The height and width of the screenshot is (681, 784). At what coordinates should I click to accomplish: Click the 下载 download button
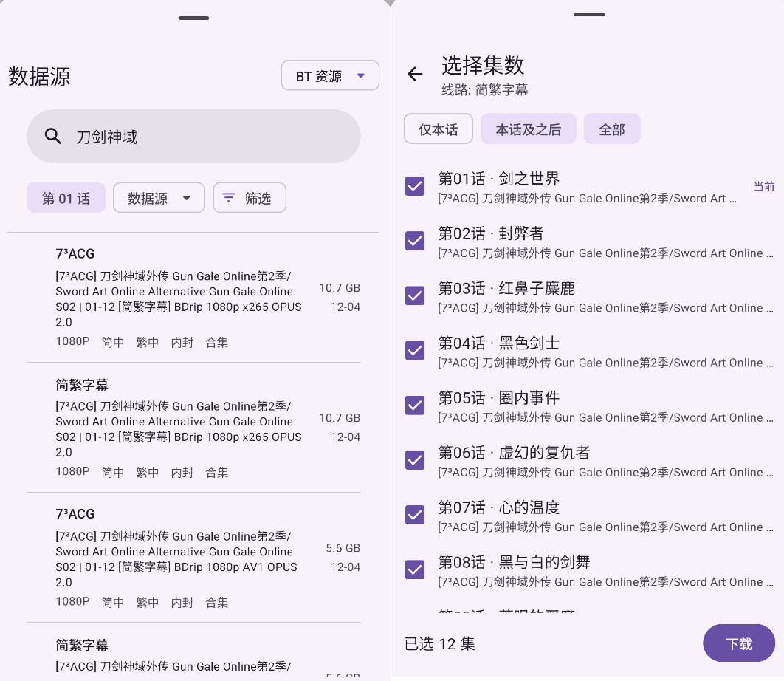pyautogui.click(x=739, y=643)
